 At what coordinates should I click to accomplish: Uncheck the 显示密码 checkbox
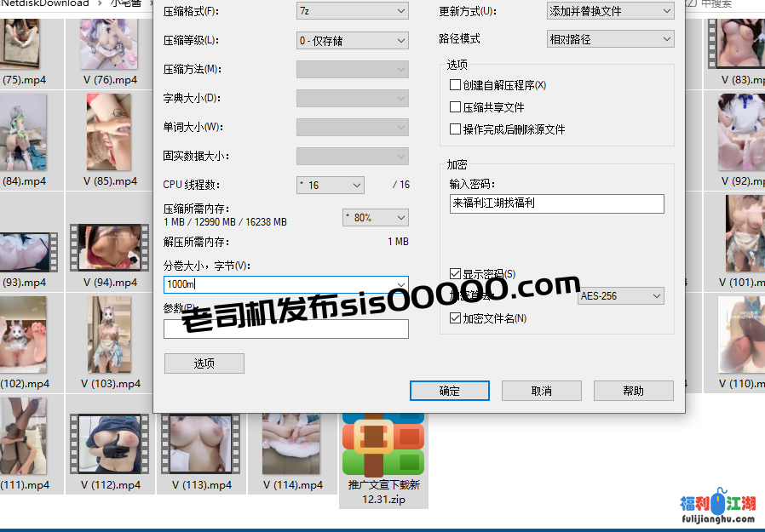coord(455,273)
